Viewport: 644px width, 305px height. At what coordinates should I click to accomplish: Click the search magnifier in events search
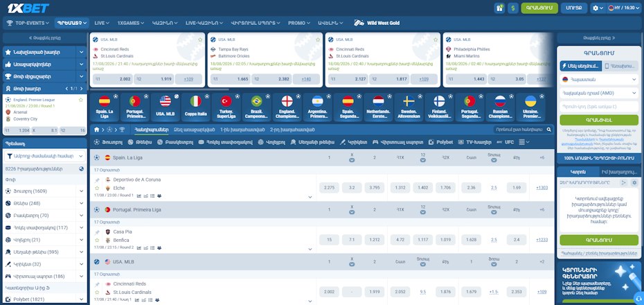tap(548, 130)
